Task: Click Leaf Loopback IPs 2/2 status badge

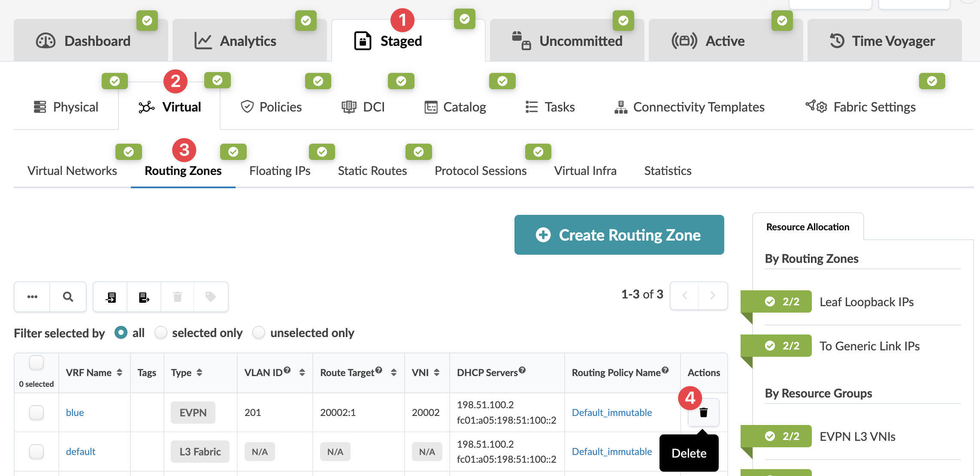Action: [x=781, y=302]
